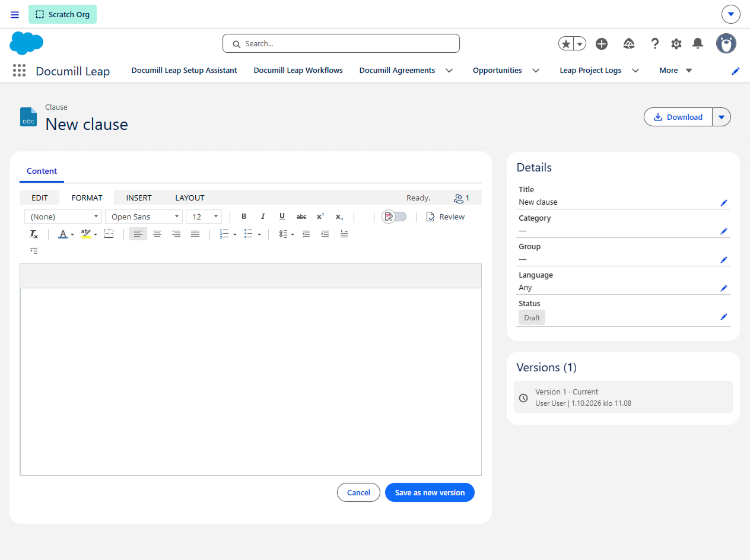Start Review mode
This screenshot has height=560, width=750.
pos(445,217)
